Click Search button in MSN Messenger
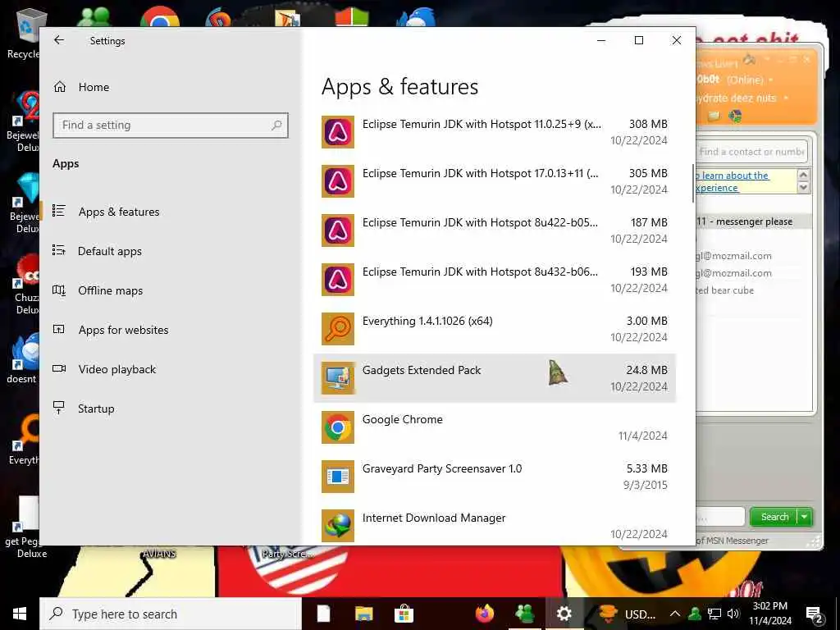The image size is (840, 630). [x=774, y=517]
